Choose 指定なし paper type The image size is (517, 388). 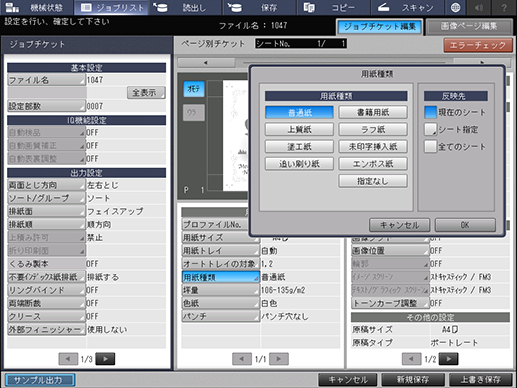tap(373, 181)
